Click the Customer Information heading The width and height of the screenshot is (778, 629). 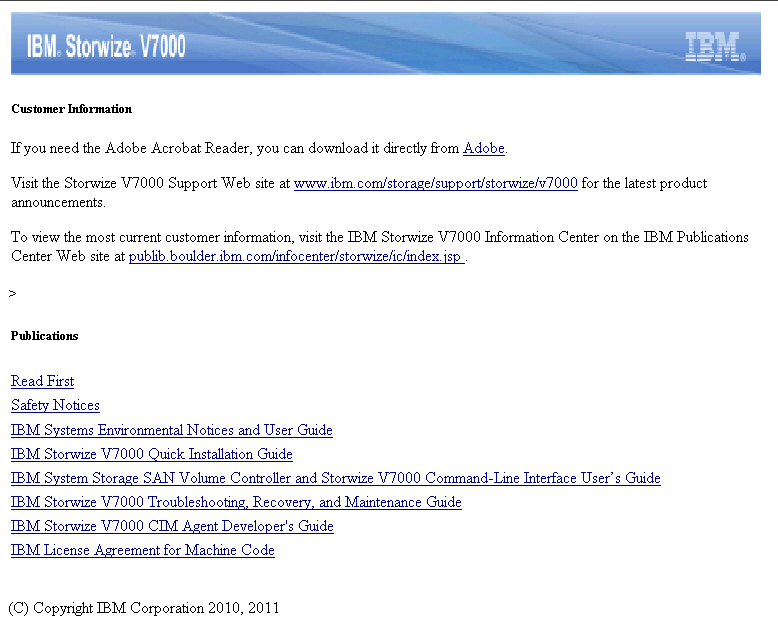[71, 109]
